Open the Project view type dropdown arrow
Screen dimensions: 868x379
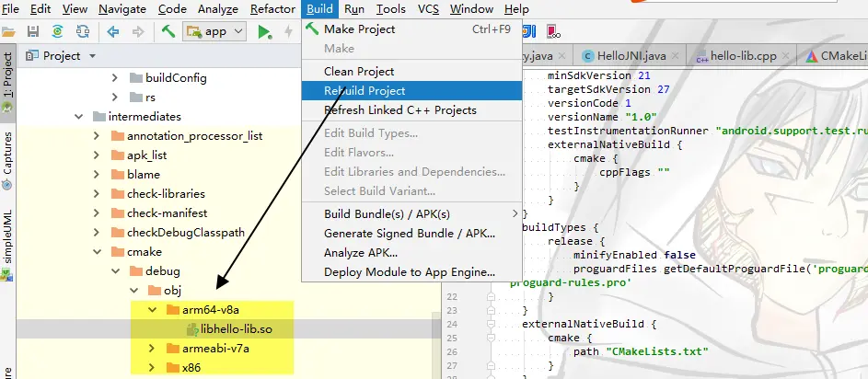(92, 56)
